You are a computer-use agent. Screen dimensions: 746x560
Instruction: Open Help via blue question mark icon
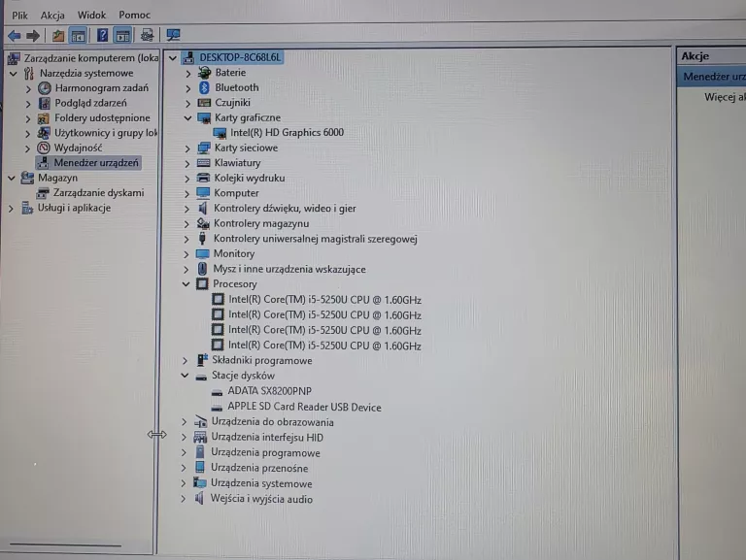pyautogui.click(x=102, y=35)
